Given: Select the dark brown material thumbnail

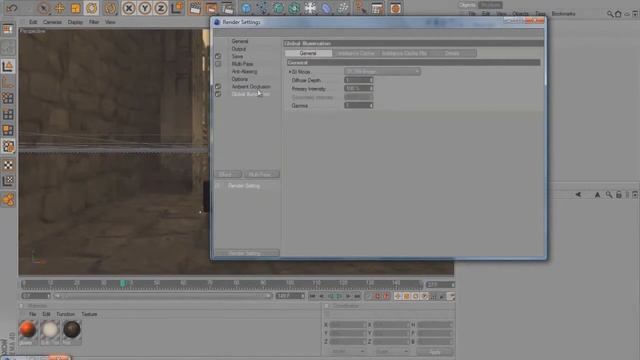Looking at the screenshot, I should (x=72, y=330).
